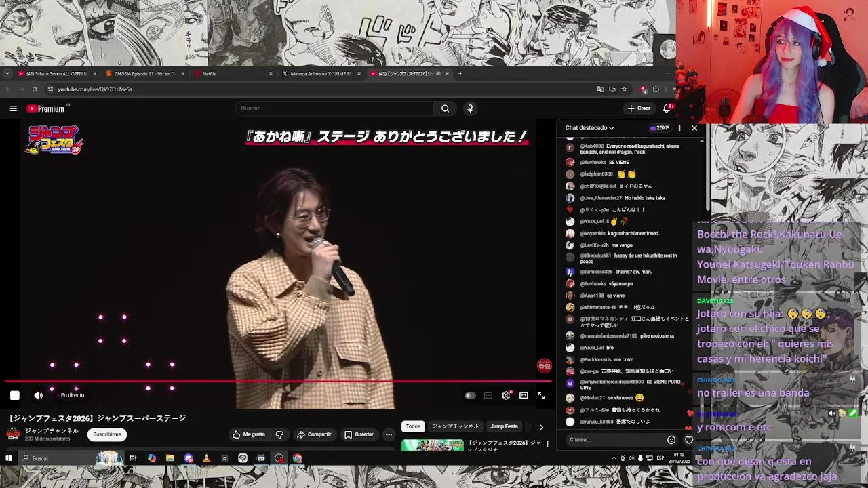Open the player settings gear
This screenshot has height=488, width=868.
tap(506, 395)
